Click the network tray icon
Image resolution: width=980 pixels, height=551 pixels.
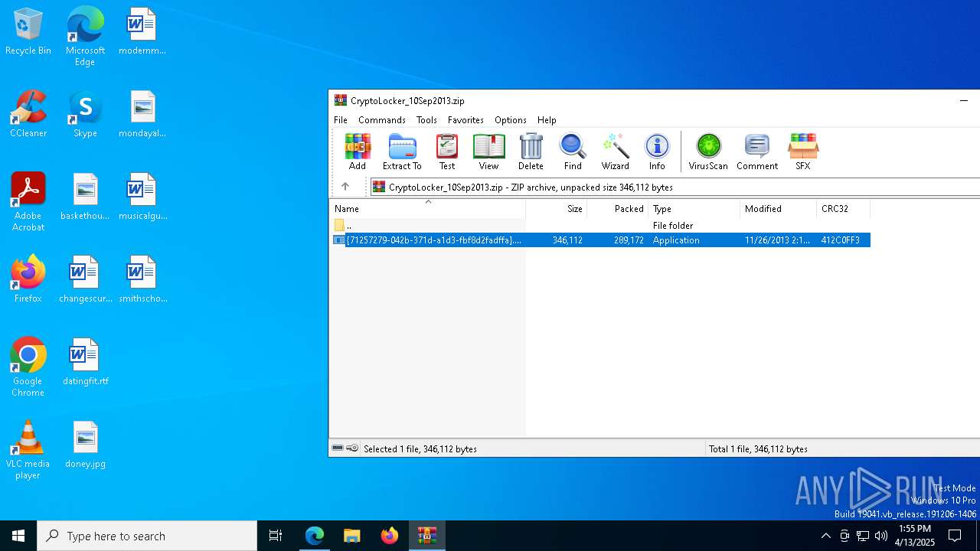(x=863, y=536)
